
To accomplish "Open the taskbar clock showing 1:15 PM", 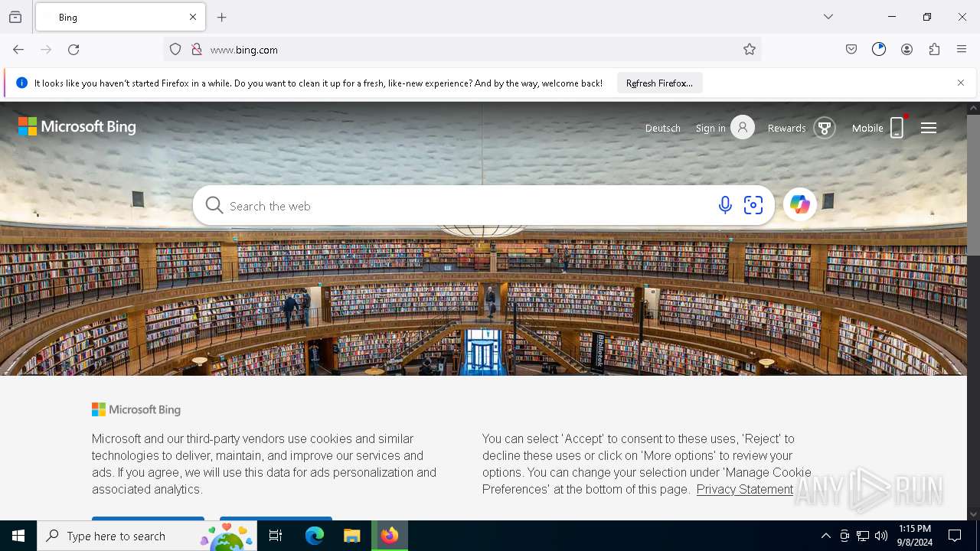I will click(915, 536).
